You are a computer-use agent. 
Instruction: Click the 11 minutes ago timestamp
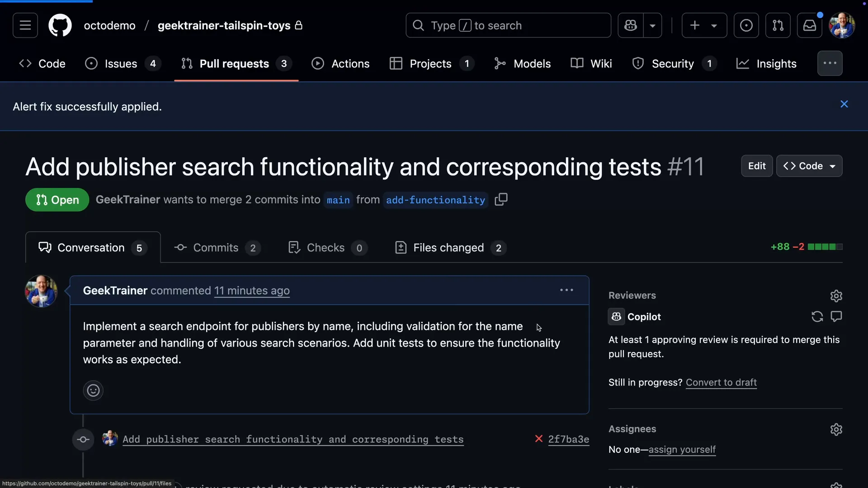point(252,291)
